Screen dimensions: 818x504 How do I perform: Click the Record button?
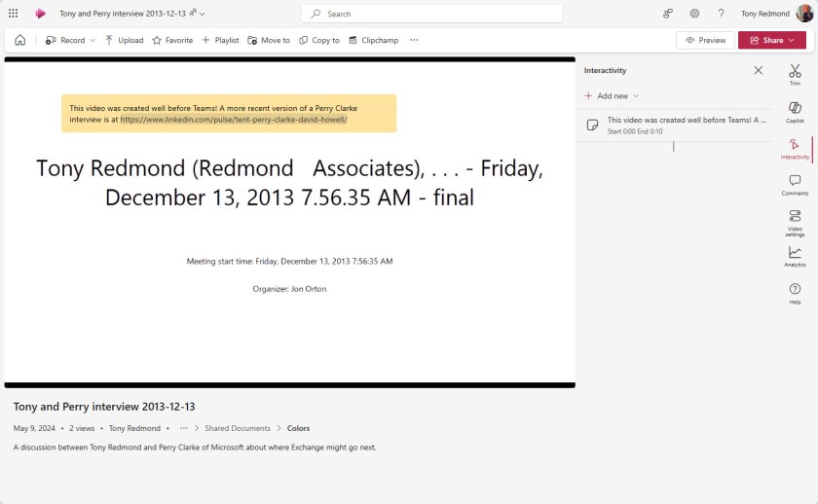click(65, 40)
